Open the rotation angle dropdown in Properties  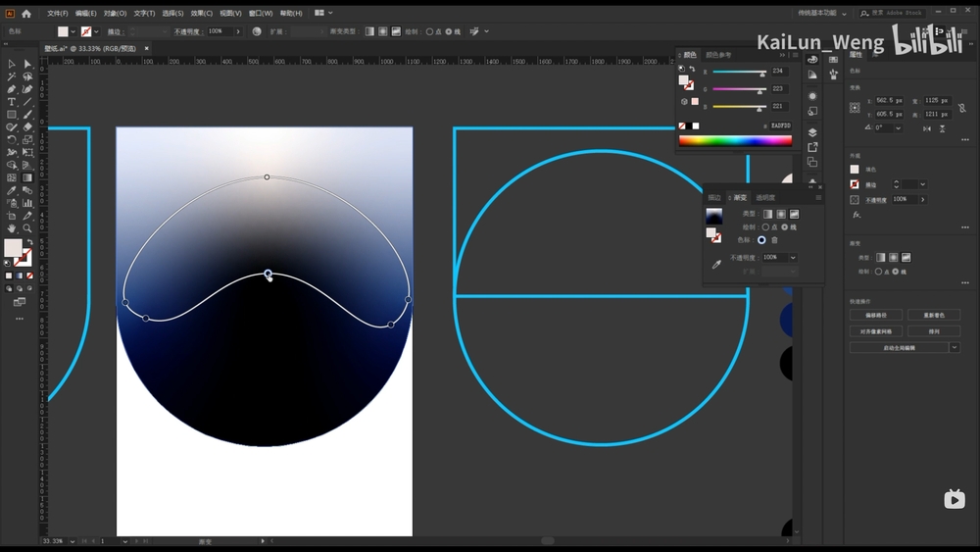point(898,127)
